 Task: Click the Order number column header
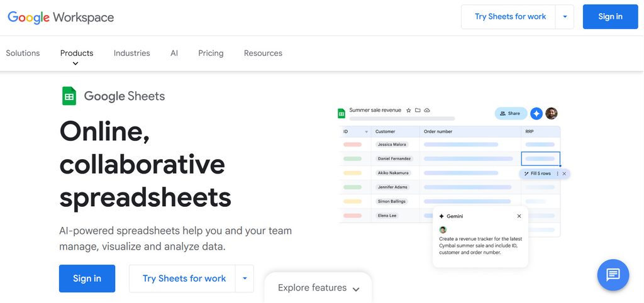438,131
